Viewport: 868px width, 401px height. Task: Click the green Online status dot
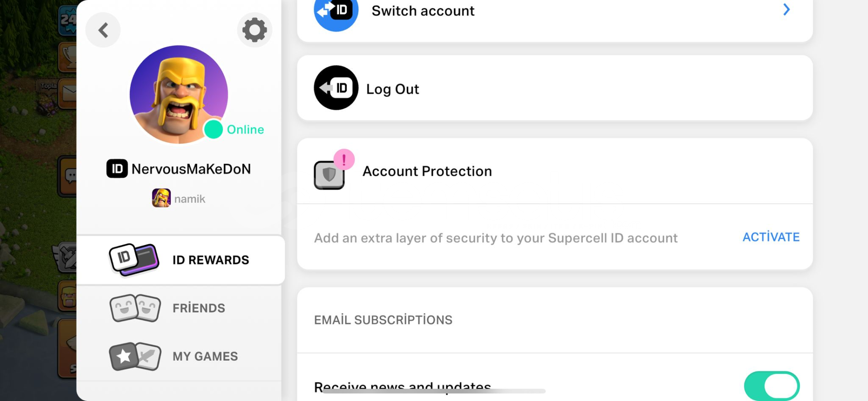(x=213, y=129)
